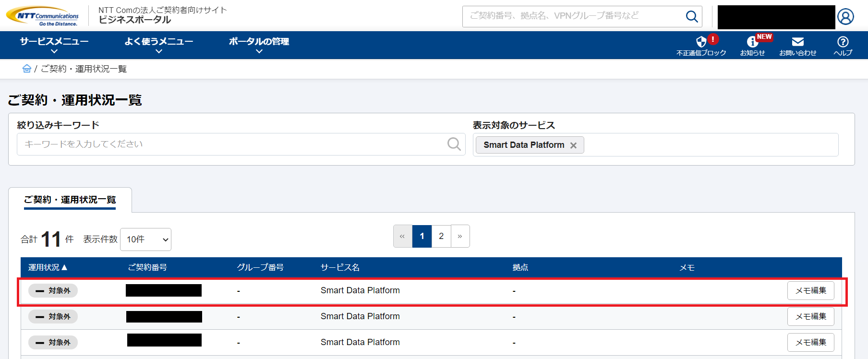Viewport: 868px width, 359px height.
Task: Open the user account profile icon
Action: 845,17
